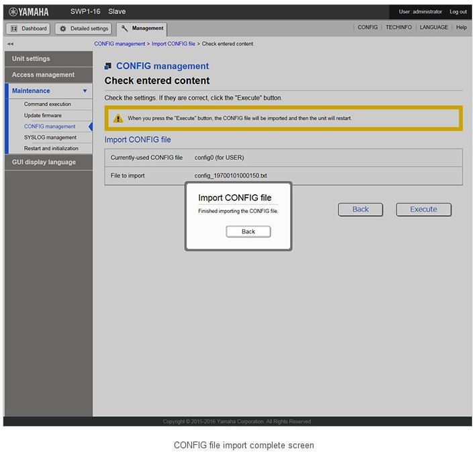Viewport: 476px width, 455px height.
Task: Expand the Unit settings section
Action: click(x=31, y=58)
